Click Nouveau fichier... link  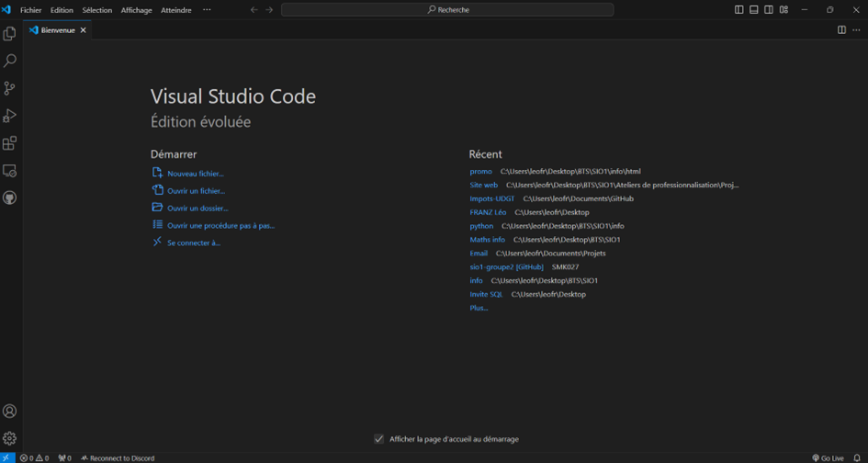click(196, 174)
